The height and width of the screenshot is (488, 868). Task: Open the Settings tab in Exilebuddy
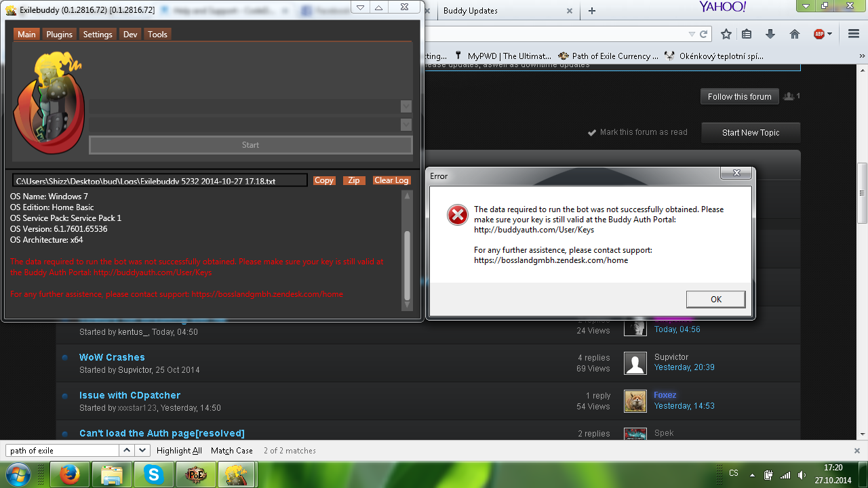tap(98, 35)
